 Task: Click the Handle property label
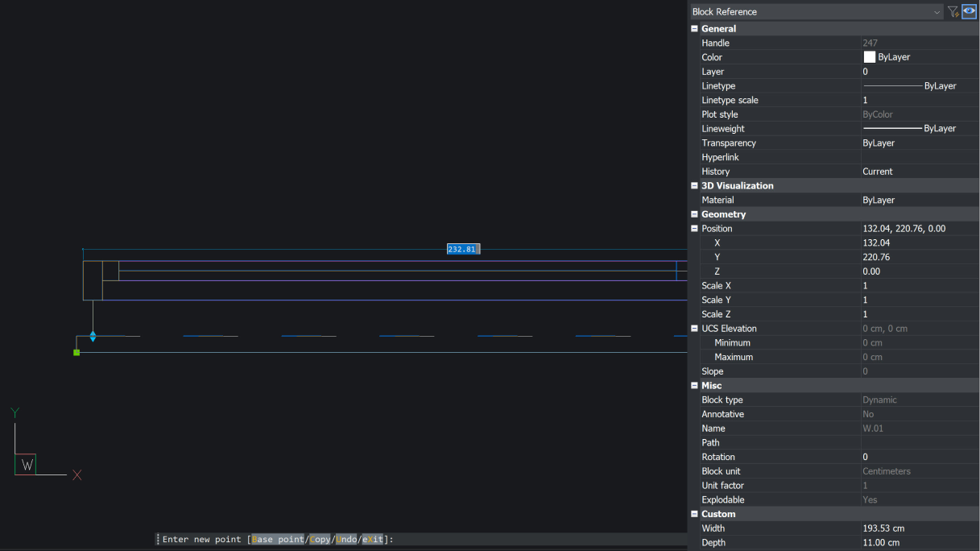tap(715, 43)
